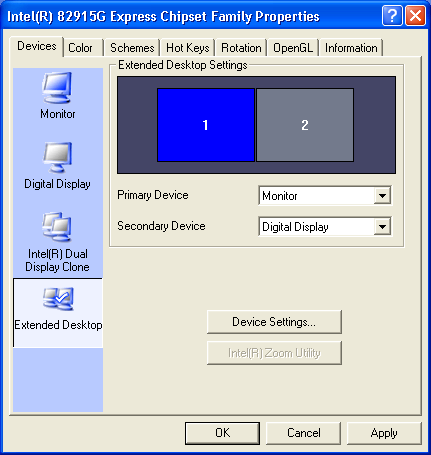The height and width of the screenshot is (455, 431).
Task: Click the Secondary Device label
Action: click(161, 226)
